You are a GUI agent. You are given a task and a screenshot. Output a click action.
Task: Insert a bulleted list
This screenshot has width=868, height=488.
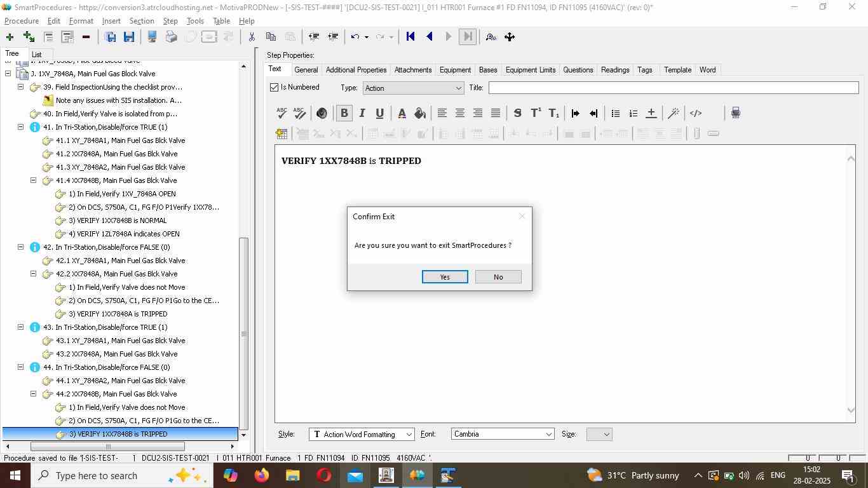(x=615, y=113)
